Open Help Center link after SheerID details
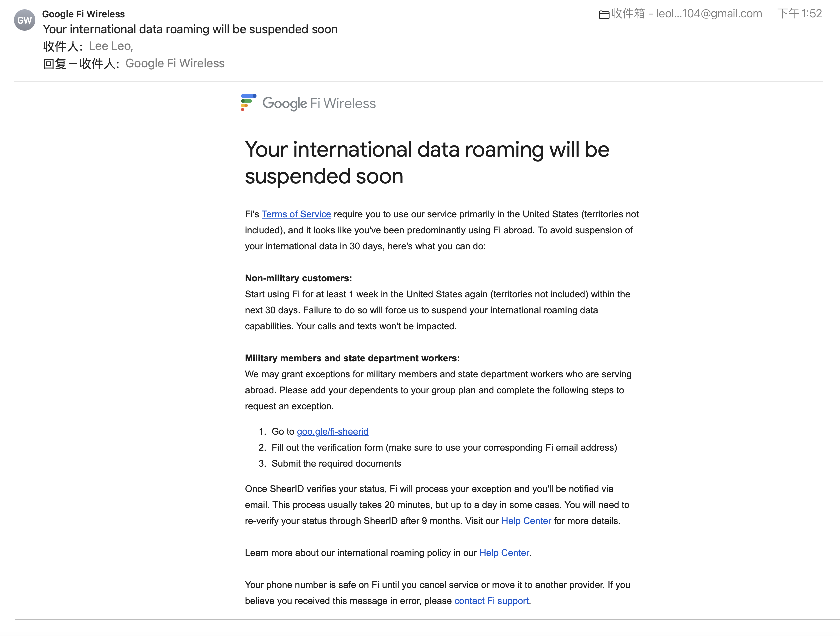 [x=526, y=521]
